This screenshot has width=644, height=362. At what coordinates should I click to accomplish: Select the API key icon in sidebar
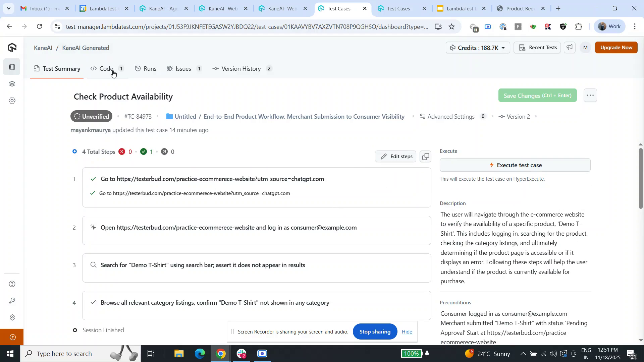[x=12, y=300]
